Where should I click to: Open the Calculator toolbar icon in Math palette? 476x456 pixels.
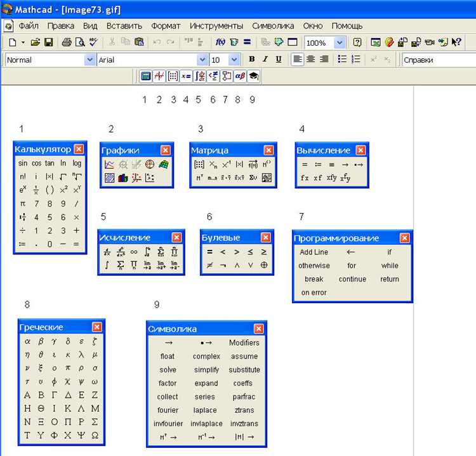(x=146, y=76)
